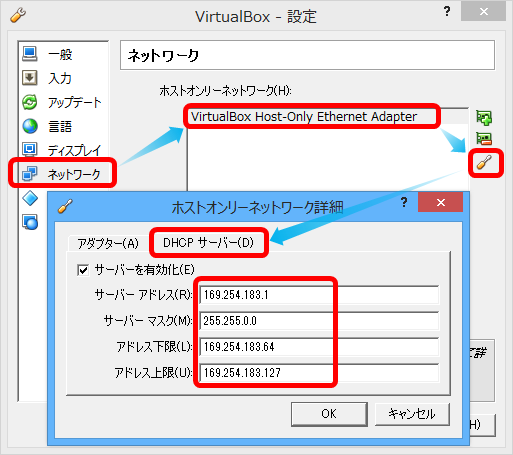Click the 入力 down-arrow icon
The width and height of the screenshot is (513, 455).
coord(30,78)
